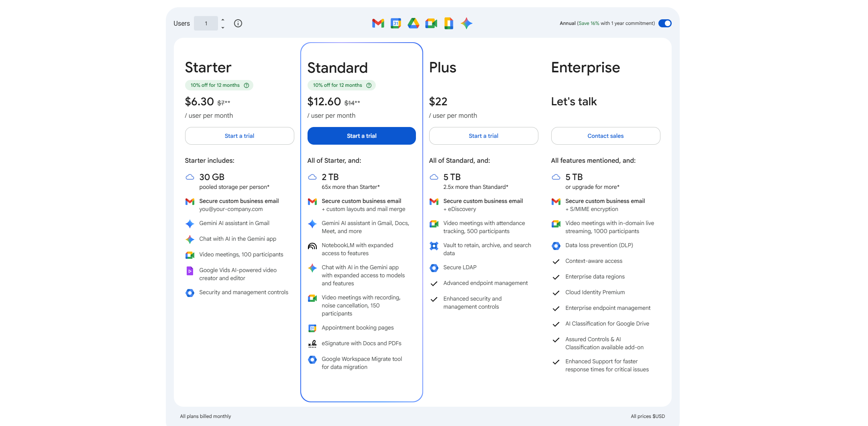Start a trial of the Starter plan
This screenshot has width=868, height=426.
tap(239, 136)
